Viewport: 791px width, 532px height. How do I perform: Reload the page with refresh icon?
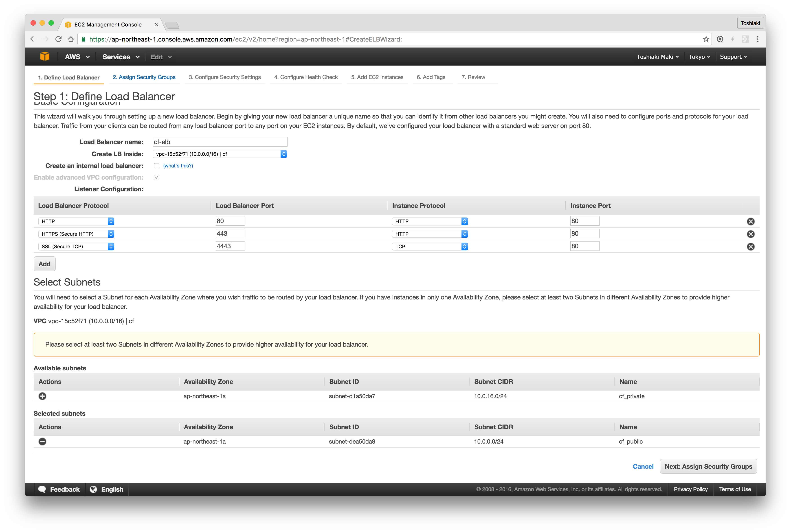pos(58,39)
